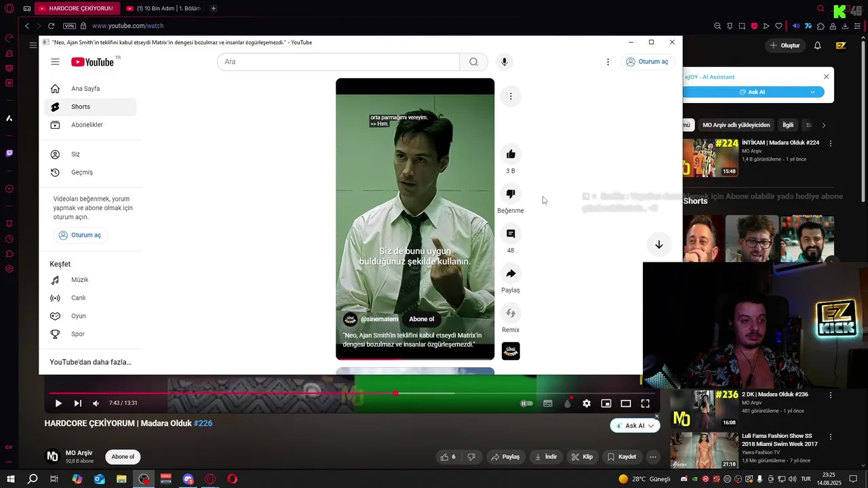Open İNTİKAM Madara Olduk #224 thumbnail
868x488 pixels.
coord(711,158)
